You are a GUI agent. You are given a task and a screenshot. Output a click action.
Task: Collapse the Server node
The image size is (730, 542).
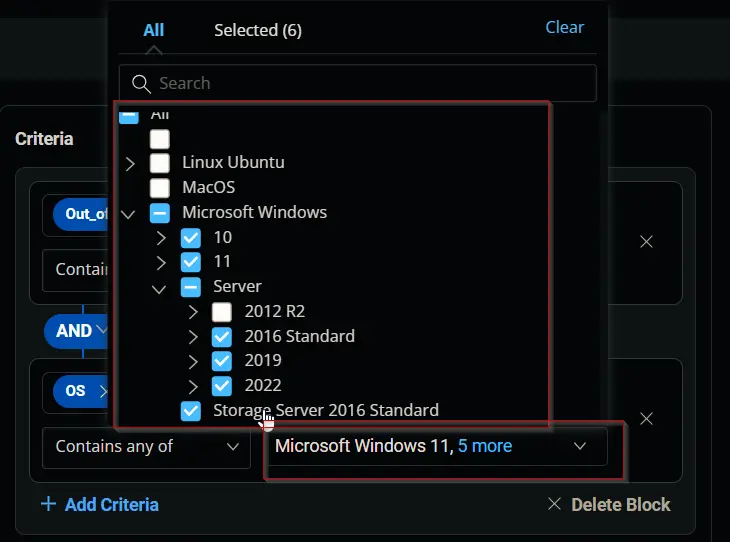click(x=159, y=289)
